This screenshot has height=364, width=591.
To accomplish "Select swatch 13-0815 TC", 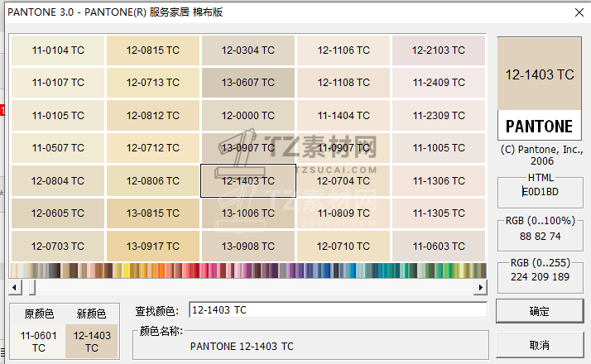I will pos(153,213).
